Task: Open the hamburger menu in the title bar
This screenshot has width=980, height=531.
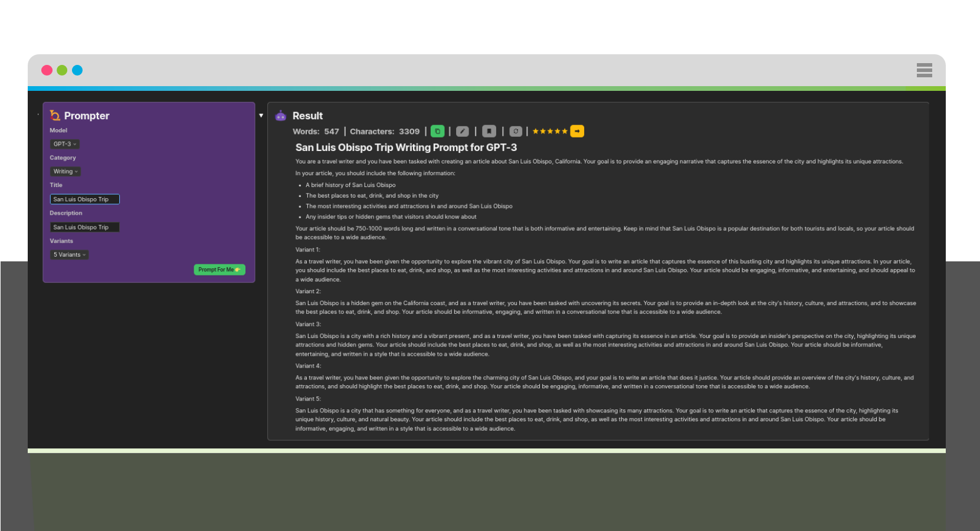Action: 924,70
